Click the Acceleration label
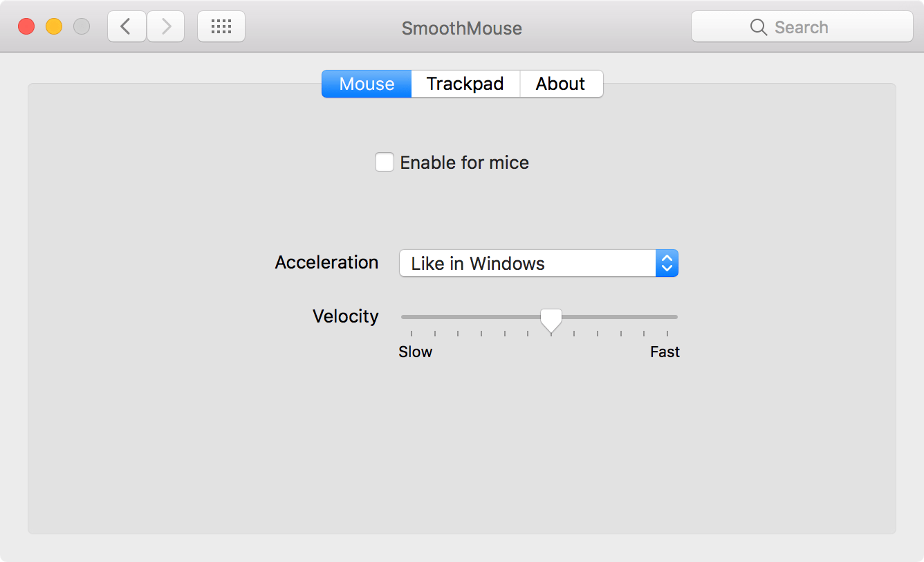Screen dimensions: 924x562 [x=326, y=262]
